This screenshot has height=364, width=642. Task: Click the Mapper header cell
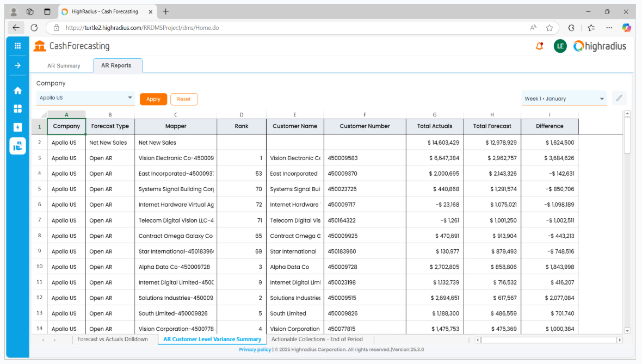tap(176, 126)
